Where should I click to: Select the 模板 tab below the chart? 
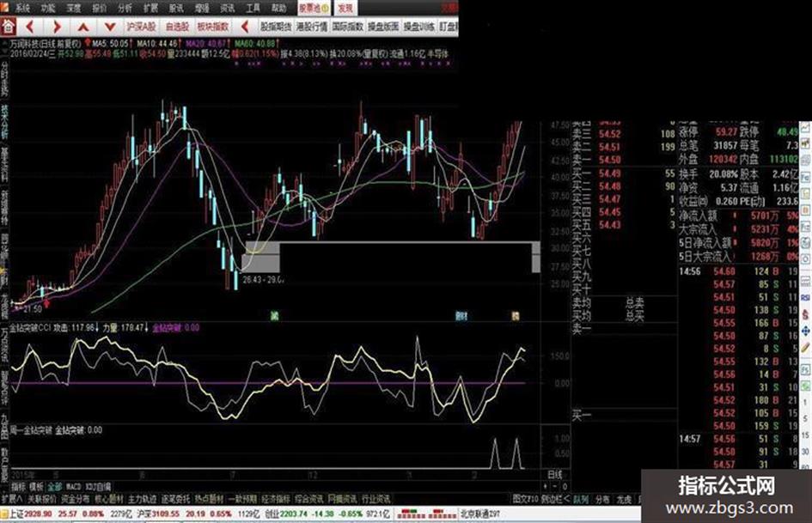[36, 487]
